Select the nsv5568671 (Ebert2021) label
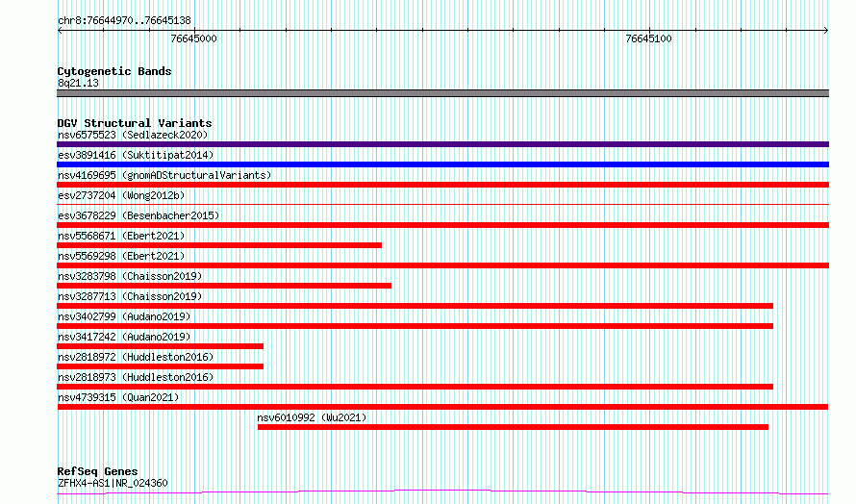Image resolution: width=856 pixels, height=504 pixels. pyautogui.click(x=121, y=236)
